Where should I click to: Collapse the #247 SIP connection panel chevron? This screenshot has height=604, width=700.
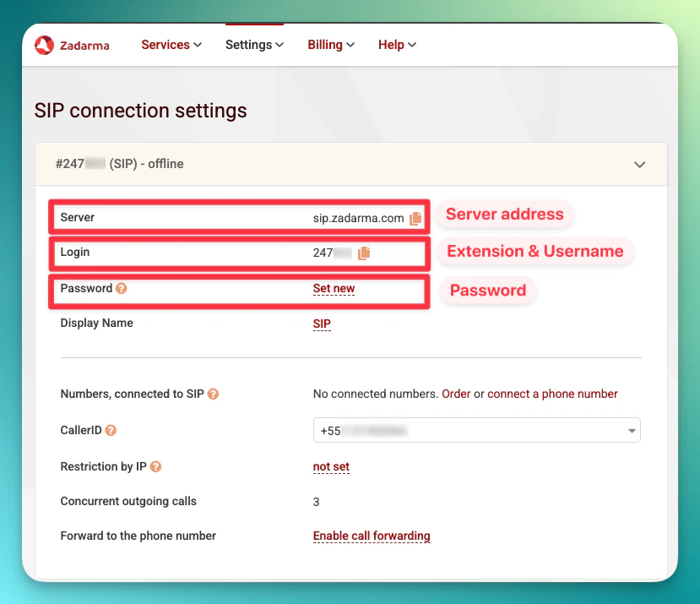(639, 165)
